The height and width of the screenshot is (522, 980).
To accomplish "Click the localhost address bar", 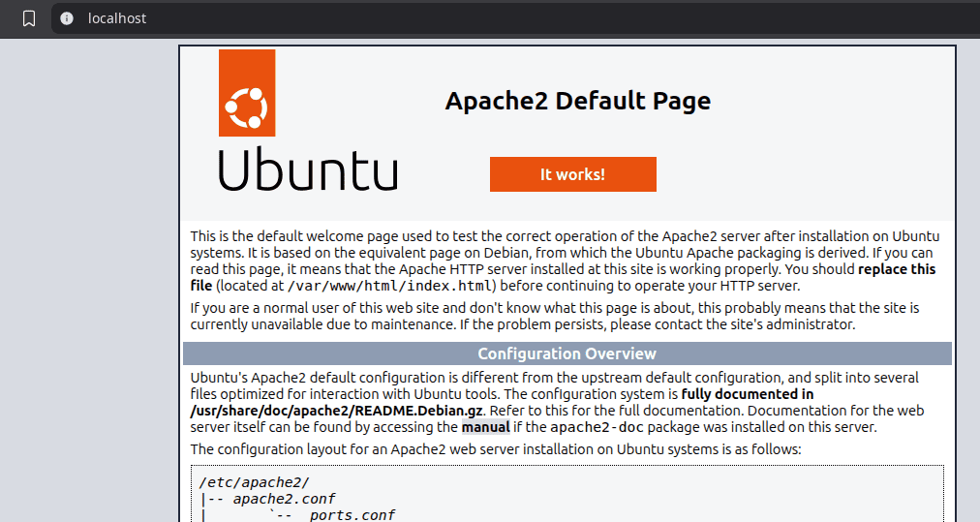I will click(515, 18).
